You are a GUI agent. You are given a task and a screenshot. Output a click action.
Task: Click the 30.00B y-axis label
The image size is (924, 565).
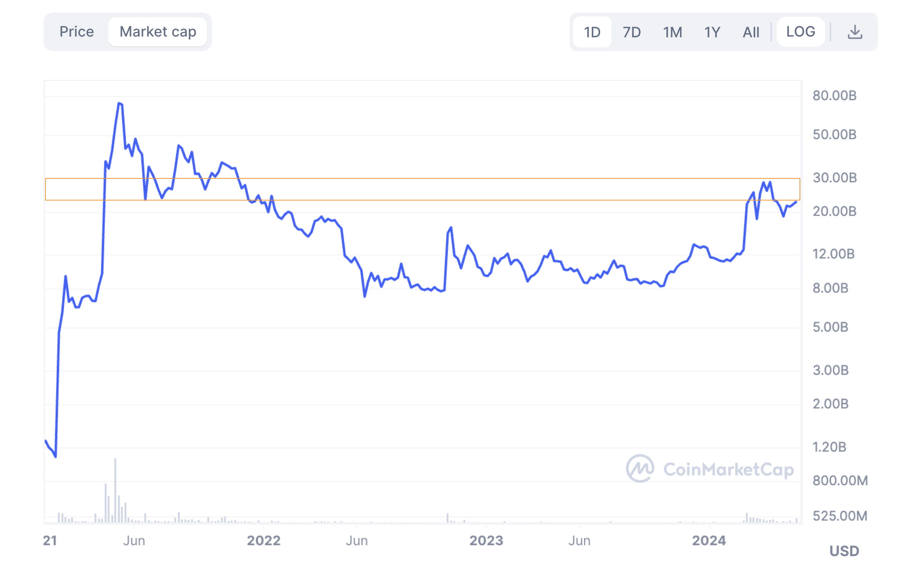tap(834, 178)
